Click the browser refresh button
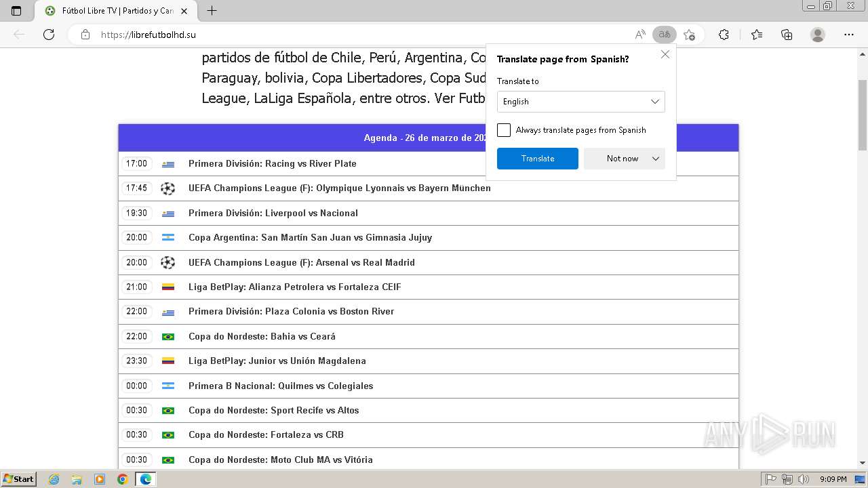This screenshot has width=868, height=488. click(49, 35)
